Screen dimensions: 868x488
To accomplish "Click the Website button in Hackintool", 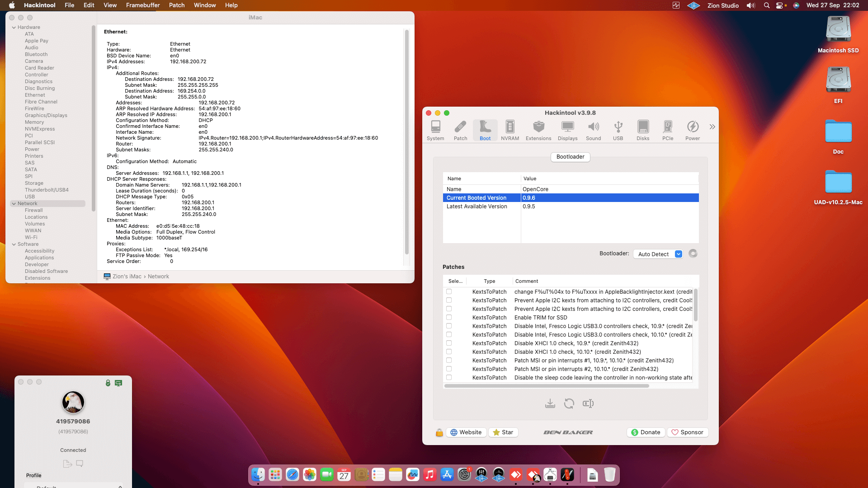I will point(466,432).
